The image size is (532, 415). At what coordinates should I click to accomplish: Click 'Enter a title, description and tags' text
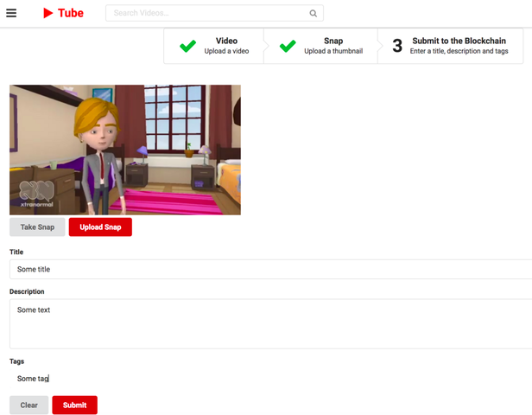[x=459, y=51]
